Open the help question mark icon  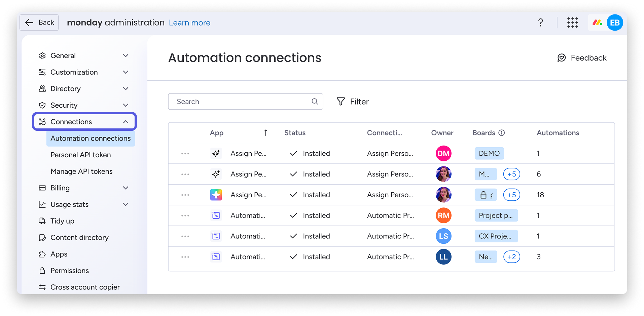pos(540,23)
